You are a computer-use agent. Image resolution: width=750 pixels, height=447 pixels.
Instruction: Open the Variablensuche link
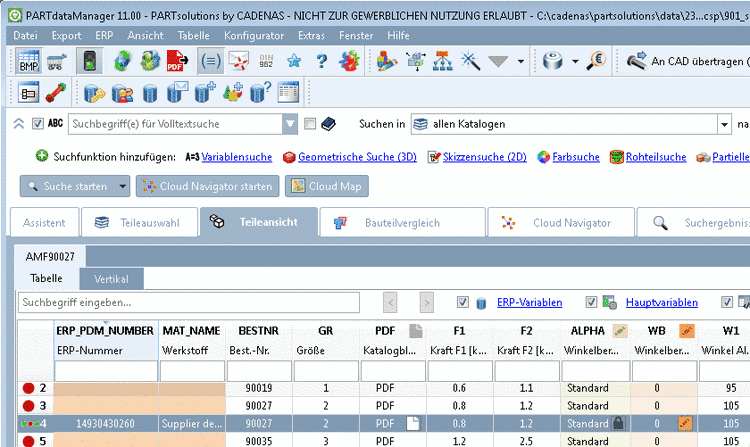point(237,157)
